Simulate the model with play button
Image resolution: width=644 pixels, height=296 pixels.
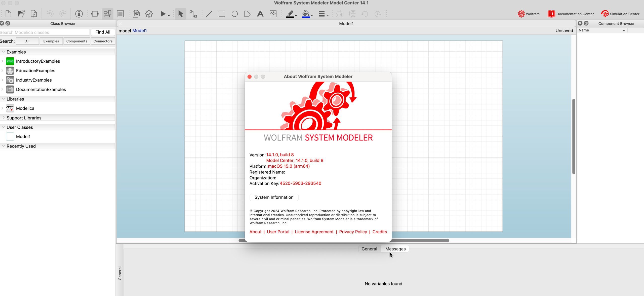click(163, 14)
